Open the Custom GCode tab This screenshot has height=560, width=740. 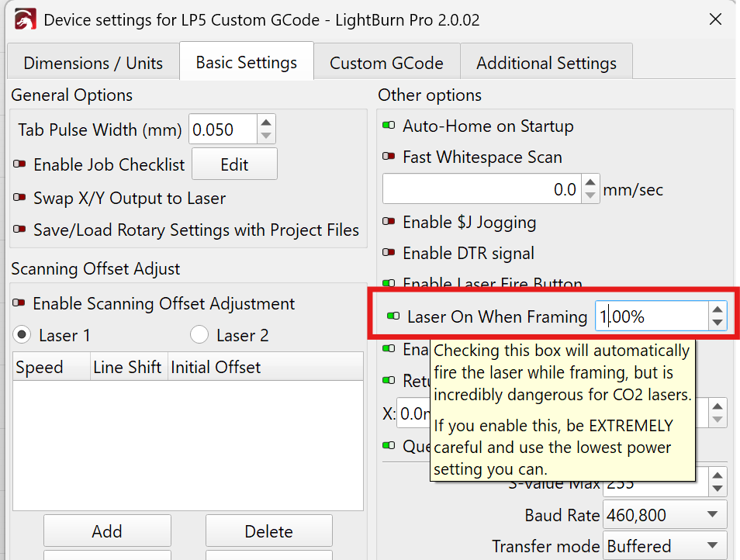(386, 63)
